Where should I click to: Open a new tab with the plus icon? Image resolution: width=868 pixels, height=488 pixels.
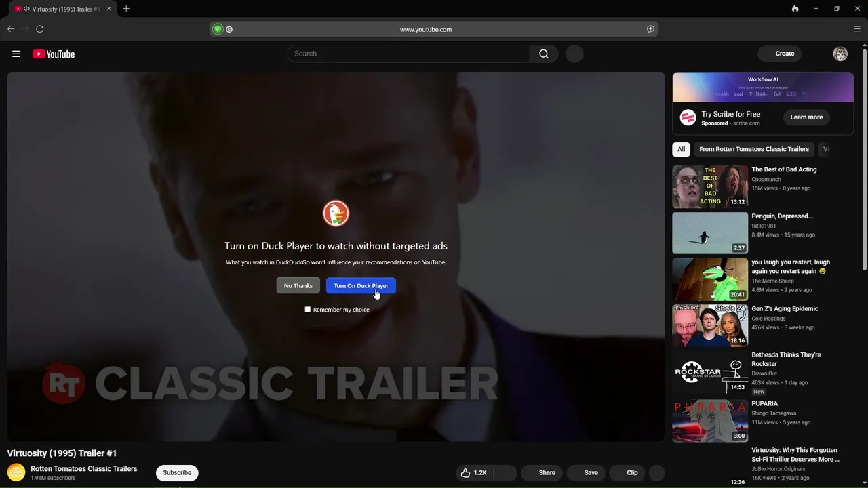click(x=126, y=9)
